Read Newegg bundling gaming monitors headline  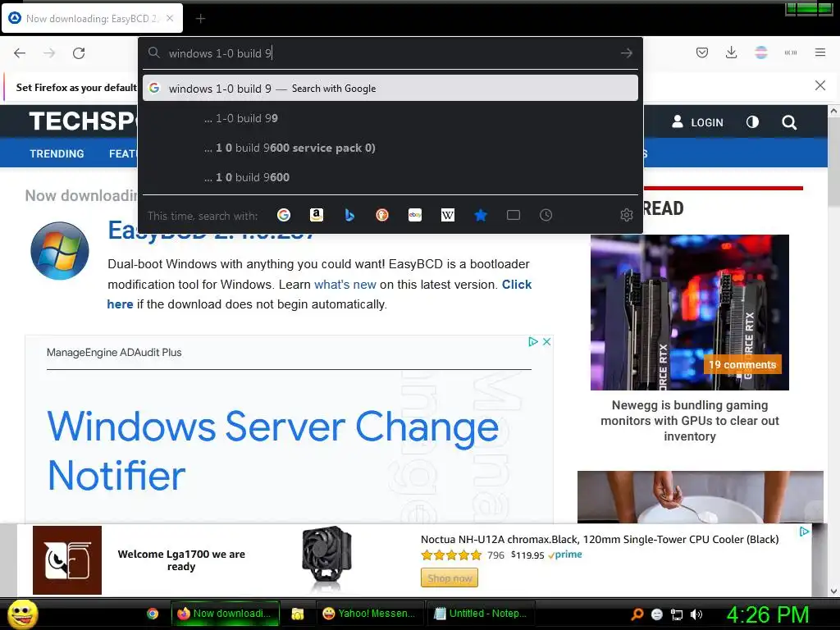[689, 421]
